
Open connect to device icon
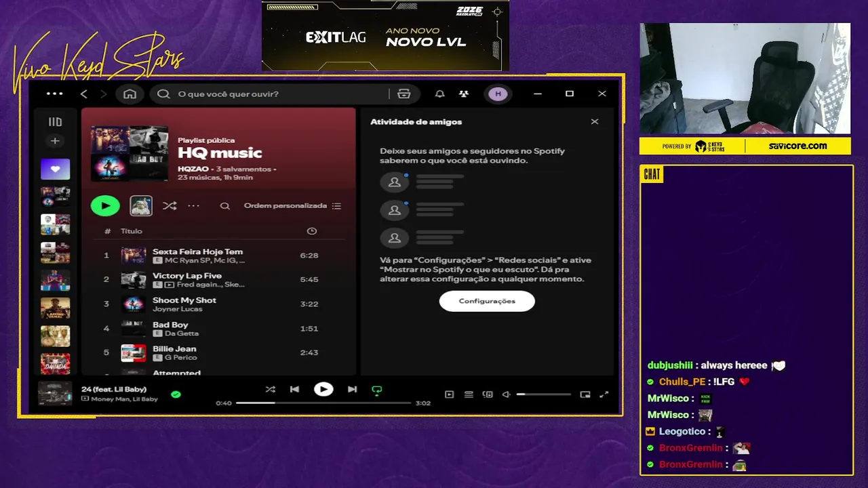(488, 394)
